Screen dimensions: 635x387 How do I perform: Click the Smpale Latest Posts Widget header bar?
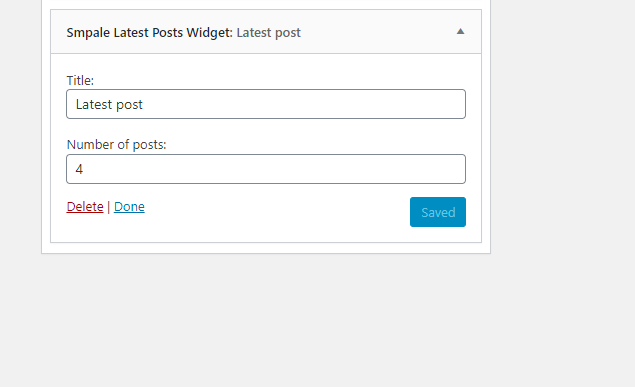[266, 32]
